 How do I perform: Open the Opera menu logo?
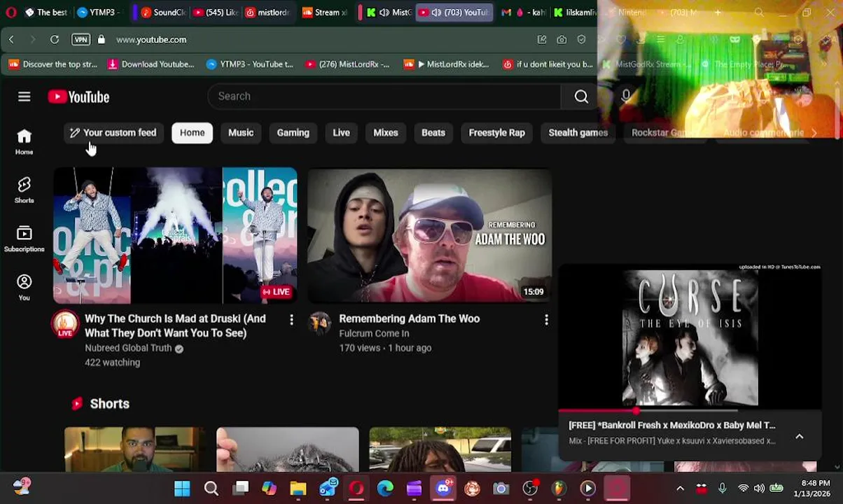click(11, 13)
